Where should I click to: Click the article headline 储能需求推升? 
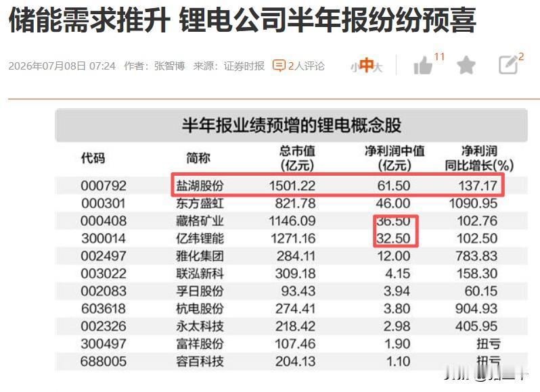[89, 20]
